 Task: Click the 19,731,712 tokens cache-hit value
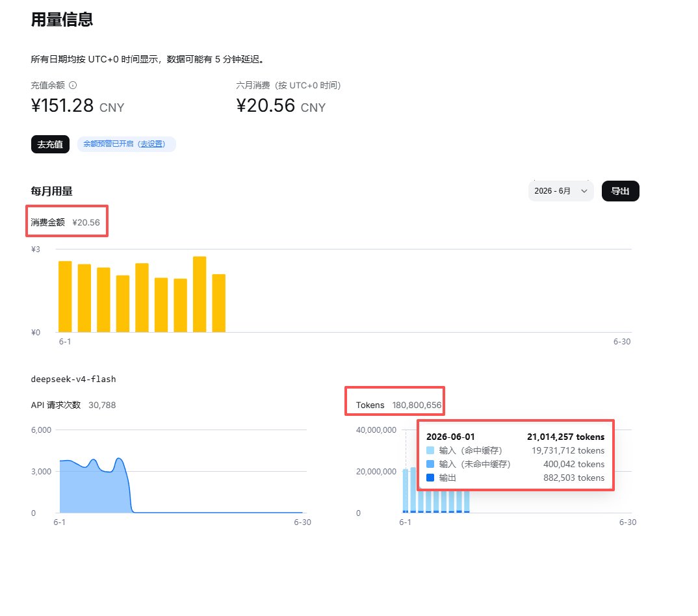click(568, 450)
